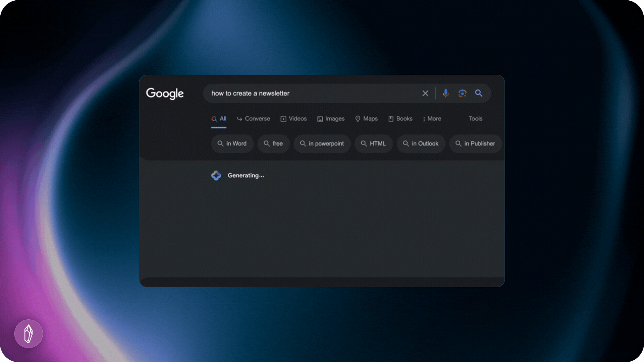Screen dimensions: 644x362
Task: Switch to the Videos tab
Action: [x=293, y=119]
